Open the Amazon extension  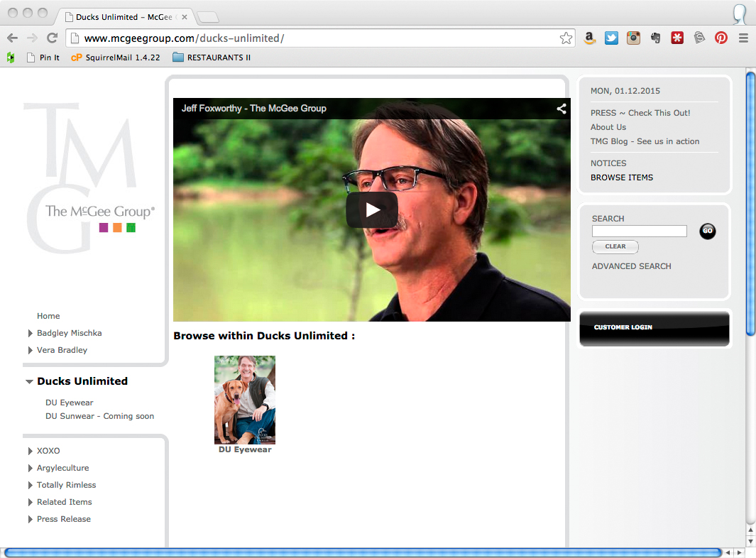point(589,38)
